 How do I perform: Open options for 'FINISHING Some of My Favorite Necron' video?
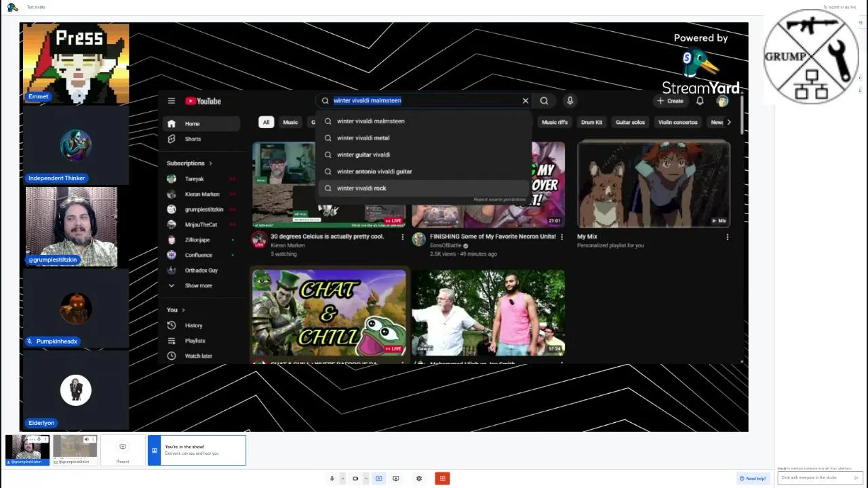561,237
